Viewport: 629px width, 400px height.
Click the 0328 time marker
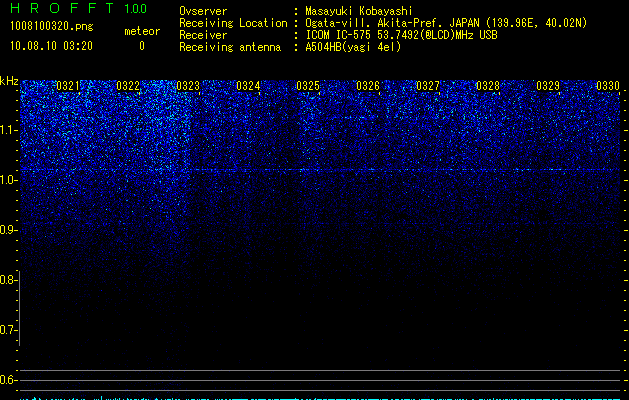(x=488, y=86)
